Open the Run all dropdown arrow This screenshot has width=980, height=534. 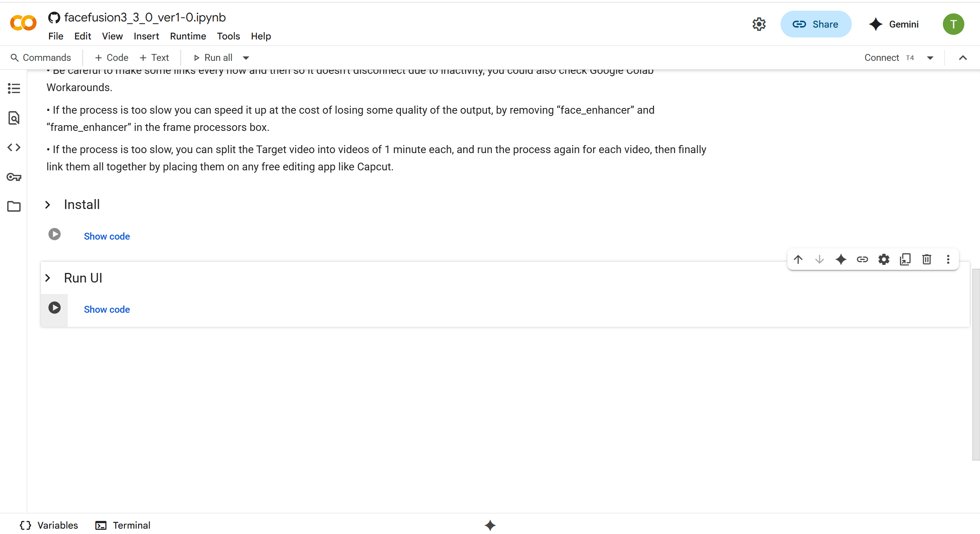(x=246, y=58)
